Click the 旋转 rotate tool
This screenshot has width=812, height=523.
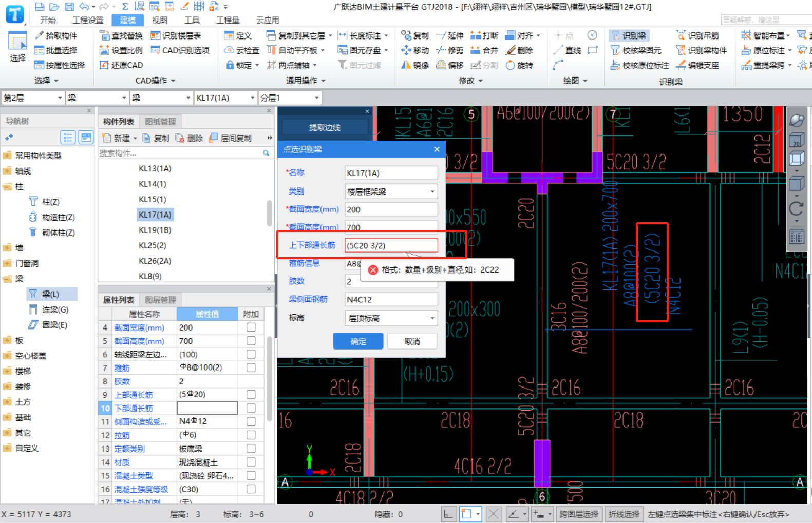point(519,65)
